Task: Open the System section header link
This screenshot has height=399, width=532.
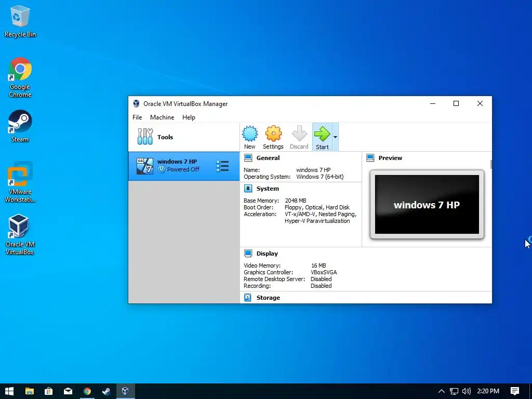Action: [268, 189]
